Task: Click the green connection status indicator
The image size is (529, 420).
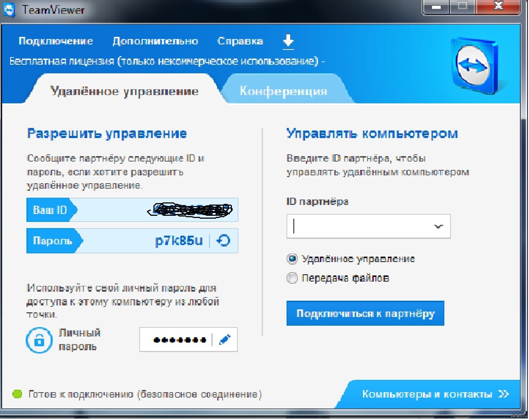Action: [17, 394]
